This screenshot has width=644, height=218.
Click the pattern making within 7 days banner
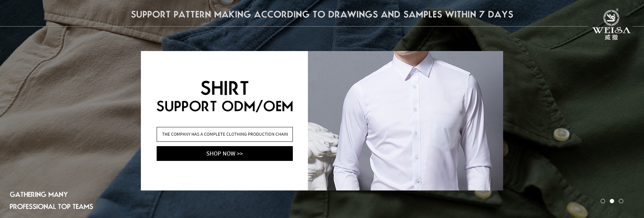coord(322,14)
